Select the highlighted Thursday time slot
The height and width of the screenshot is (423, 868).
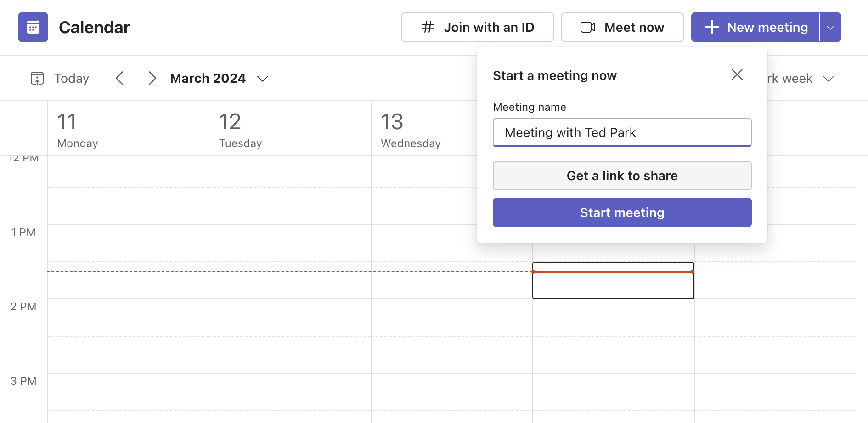613,280
